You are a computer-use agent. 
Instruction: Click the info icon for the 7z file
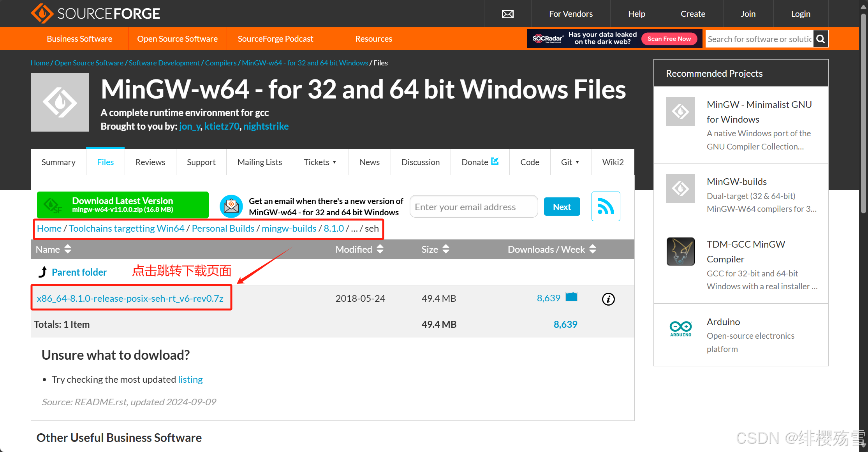[608, 299]
